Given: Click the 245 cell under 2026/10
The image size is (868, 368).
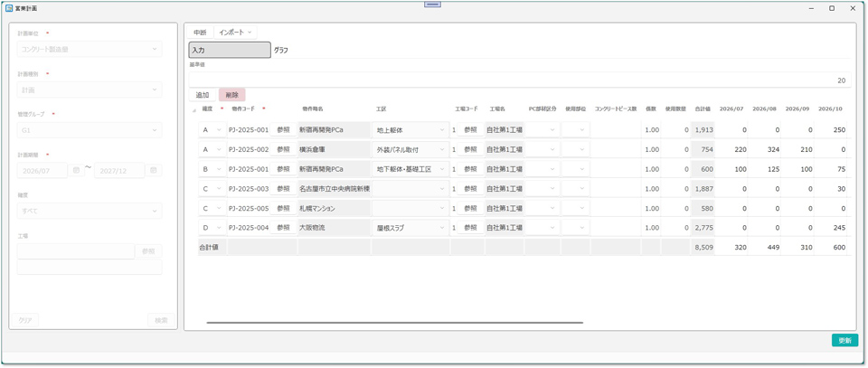Looking at the screenshot, I should click(830, 228).
